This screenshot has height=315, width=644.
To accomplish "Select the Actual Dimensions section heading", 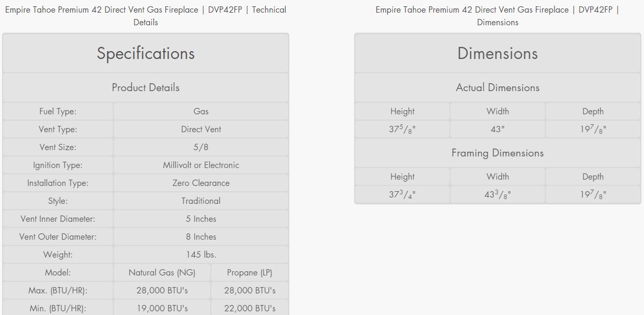I will pyautogui.click(x=497, y=87).
